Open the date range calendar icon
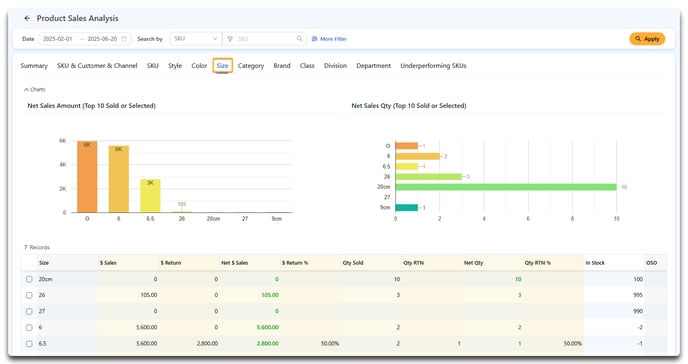 (x=124, y=39)
